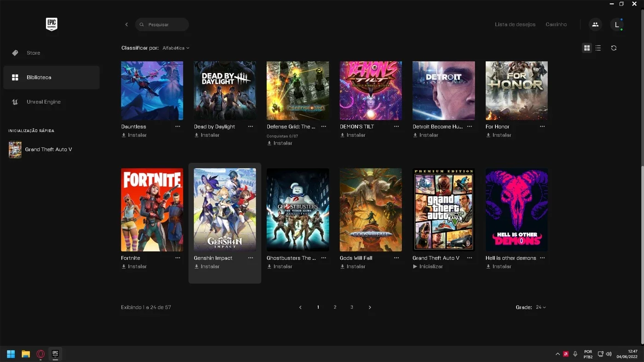This screenshot has height=362, width=644.
Task: Open the Ghostbusters game cover thumbnail
Action: [x=298, y=210]
